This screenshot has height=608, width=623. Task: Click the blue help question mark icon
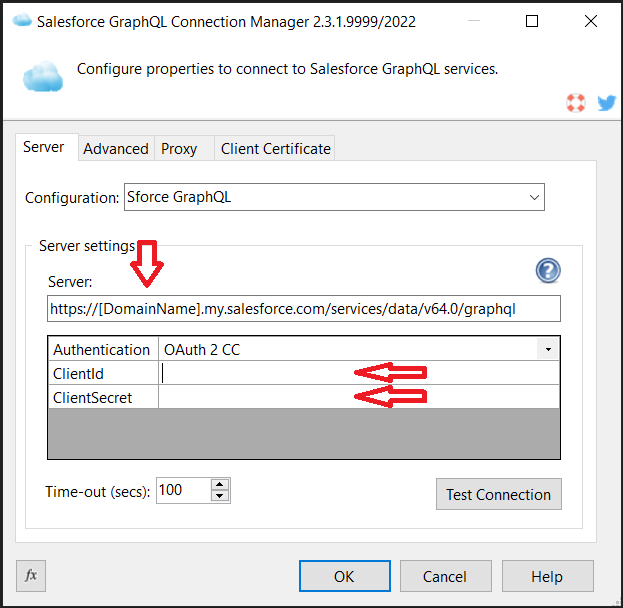[x=548, y=270]
